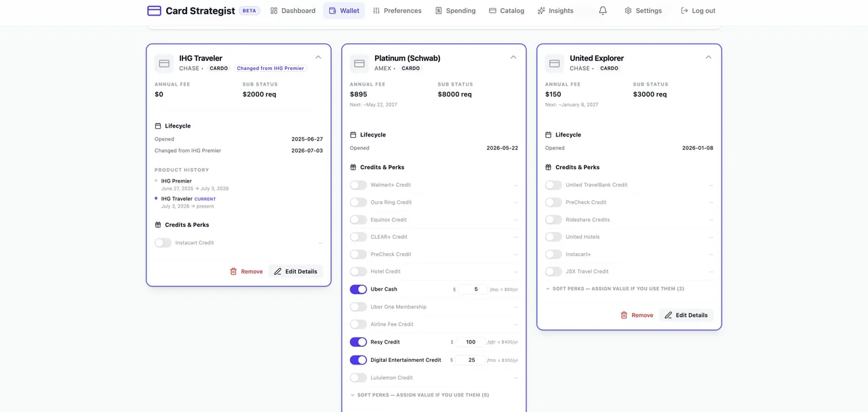This screenshot has width=868, height=412.
Task: Edit Details for IHG Traveler
Action: pos(296,271)
